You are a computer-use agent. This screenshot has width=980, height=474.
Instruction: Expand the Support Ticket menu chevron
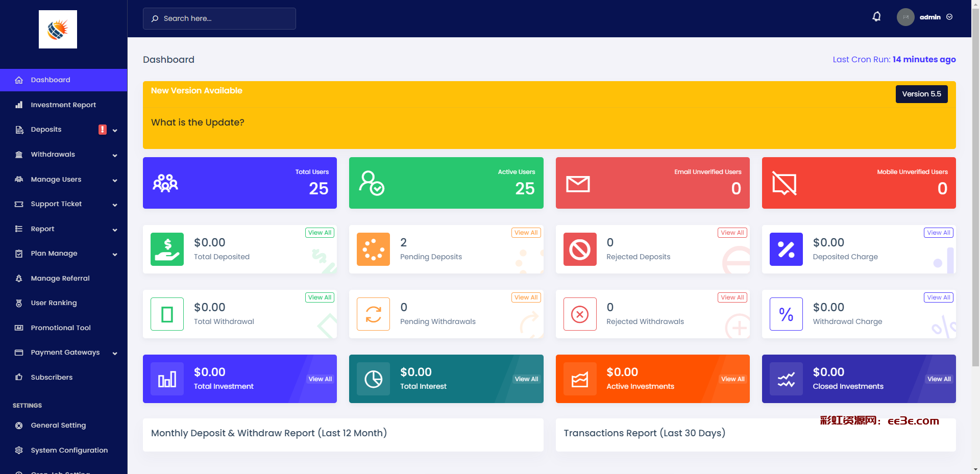pyautogui.click(x=115, y=205)
